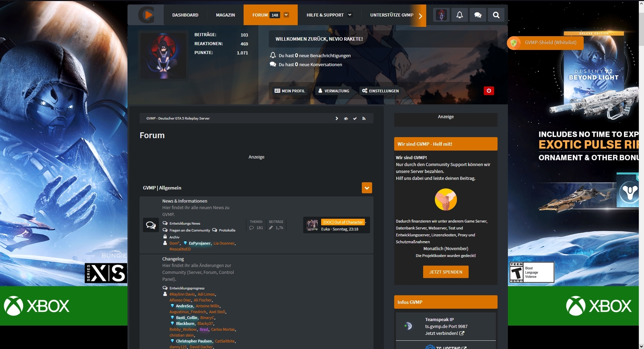
Task: Open the Entwicklungsprogress subforum
Action: tap(187, 288)
